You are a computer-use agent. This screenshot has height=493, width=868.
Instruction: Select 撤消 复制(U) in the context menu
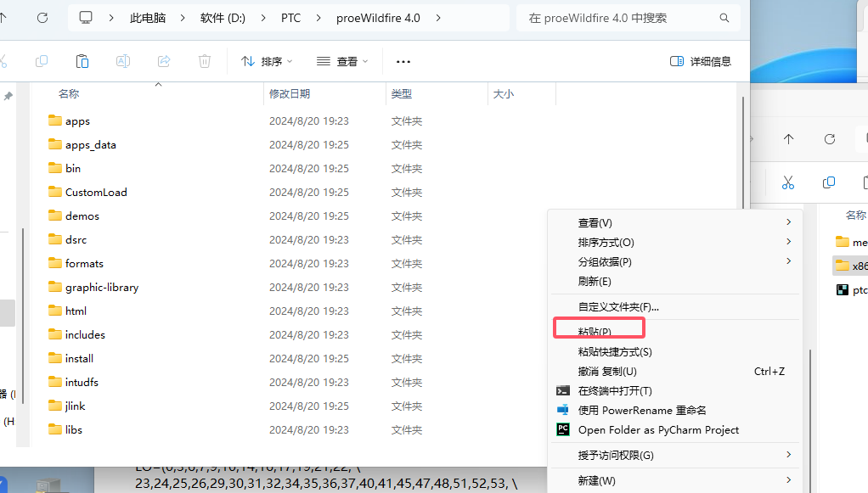point(675,372)
